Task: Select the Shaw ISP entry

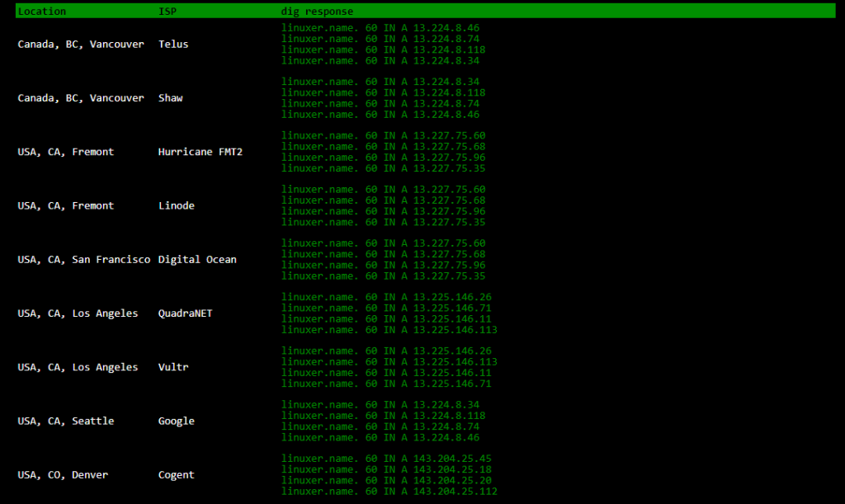Action: point(171,98)
